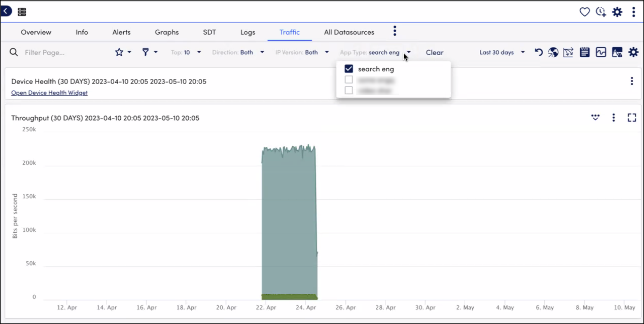Click the back arrow icon
644x324 pixels.
pyautogui.click(x=6, y=11)
